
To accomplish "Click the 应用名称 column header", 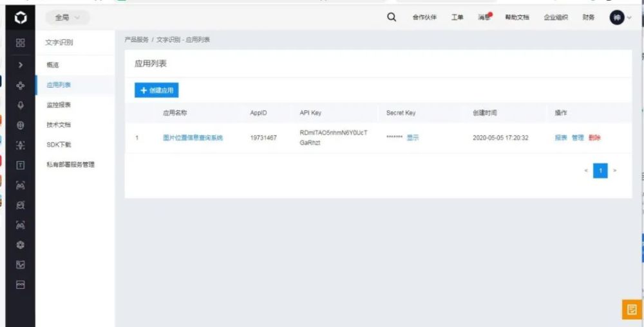I will tap(175, 113).
